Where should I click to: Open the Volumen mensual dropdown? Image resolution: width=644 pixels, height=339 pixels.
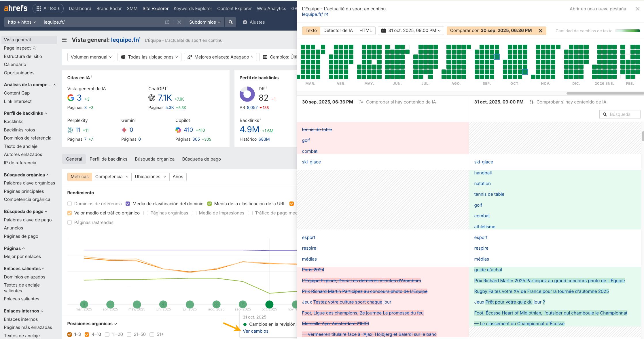pos(91,57)
